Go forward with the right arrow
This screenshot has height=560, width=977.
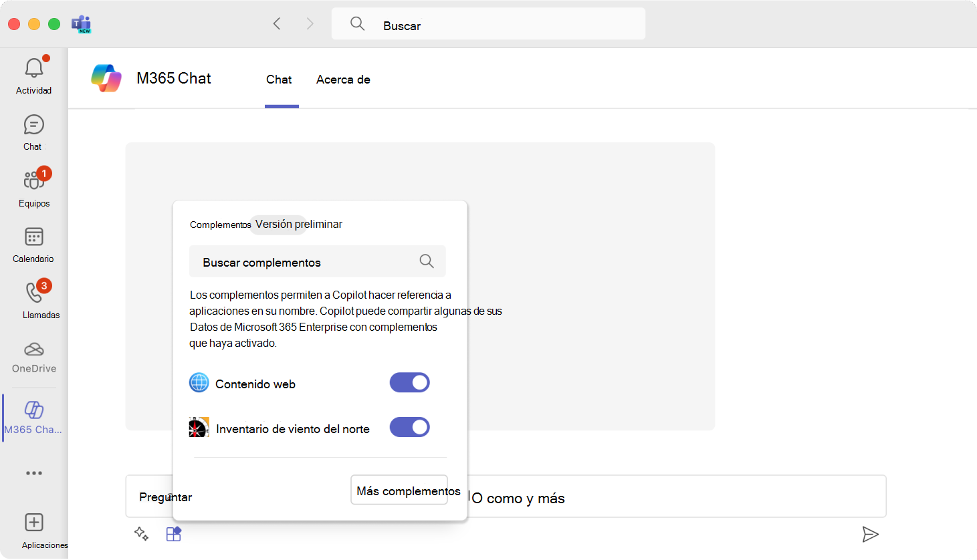pos(310,24)
